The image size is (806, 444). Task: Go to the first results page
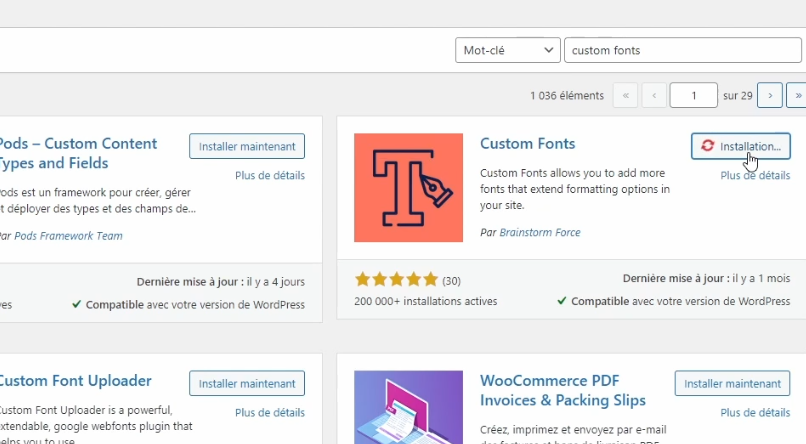(x=626, y=96)
